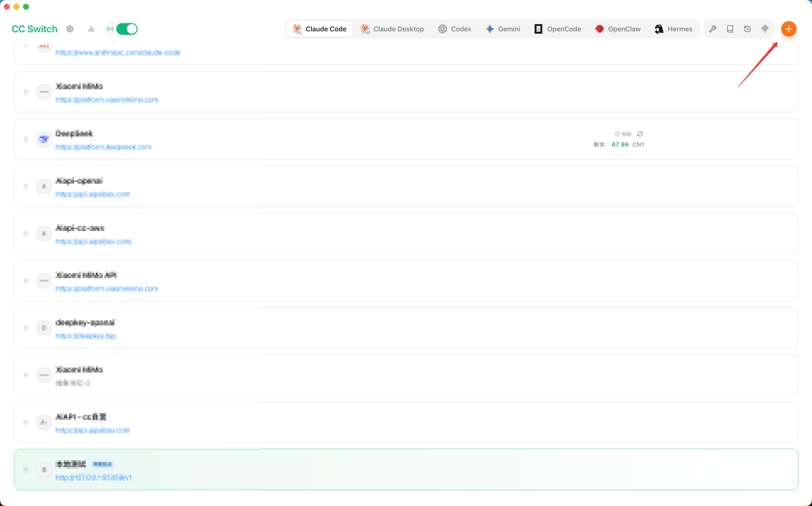The height and width of the screenshot is (506, 812).
Task: Grab the DeepSeek row drag handle
Action: [x=26, y=139]
